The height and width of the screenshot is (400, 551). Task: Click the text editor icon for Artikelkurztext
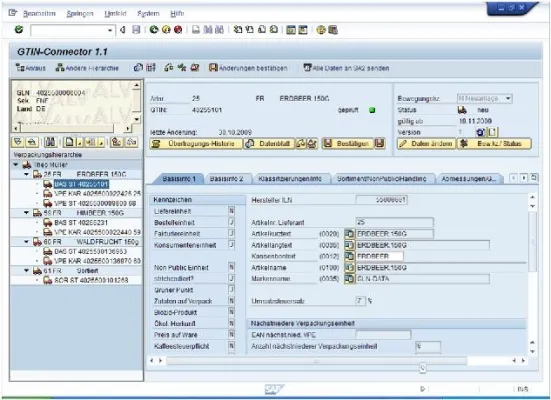click(x=349, y=234)
